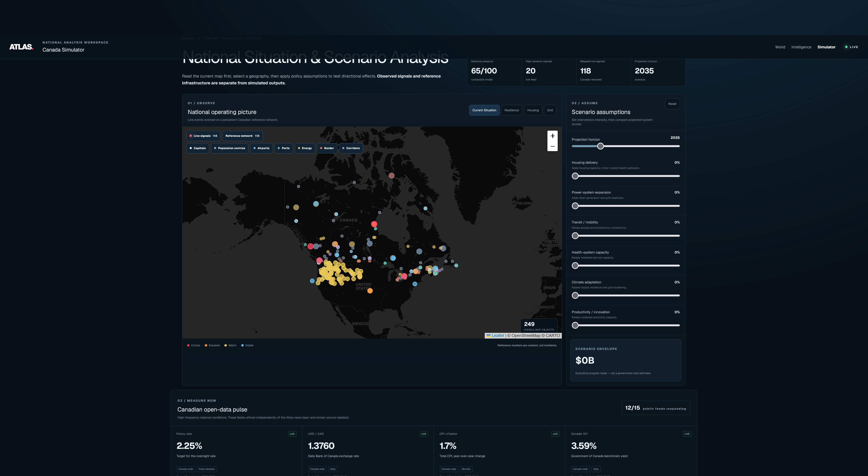Click the High-severity signals value 20
The height and width of the screenshot is (476, 868).
[x=530, y=71]
